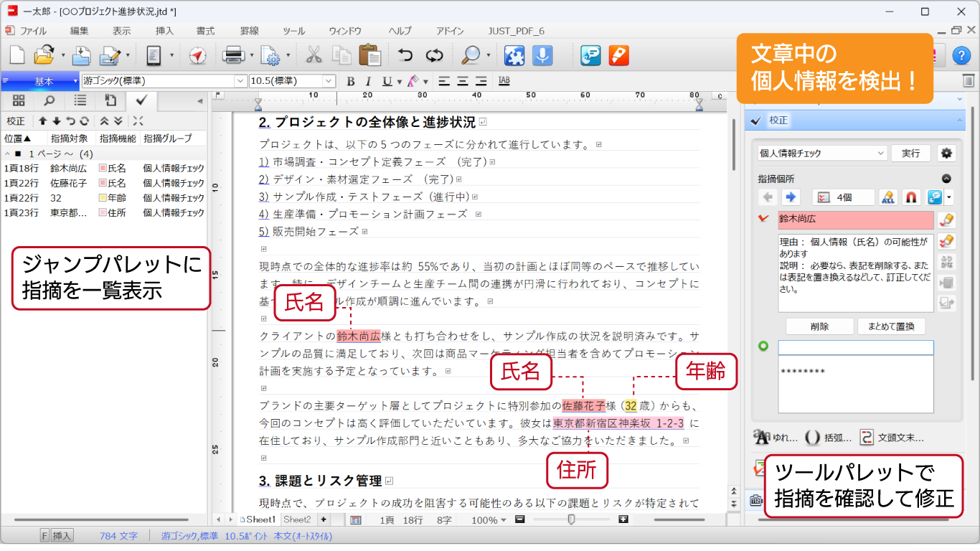Toggle bold formatting
The width and height of the screenshot is (980, 551).
pyautogui.click(x=351, y=81)
